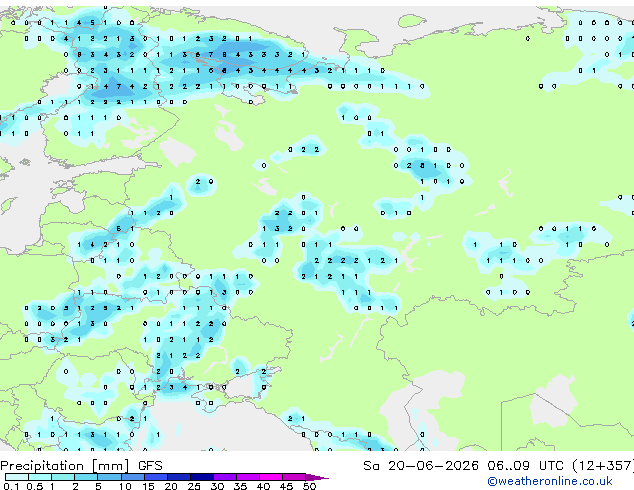Screen dimensions: 634x490
Task: Click the 0.1–0.5 mm legend swatch
Action: [x=17, y=477]
